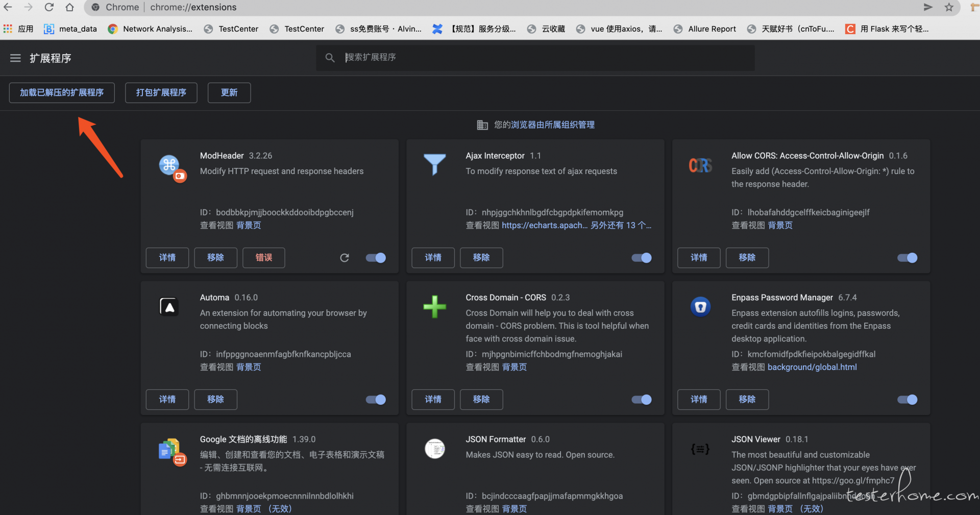Disable the ModHeader extension toggle
This screenshot has width=980, height=515.
click(x=376, y=258)
